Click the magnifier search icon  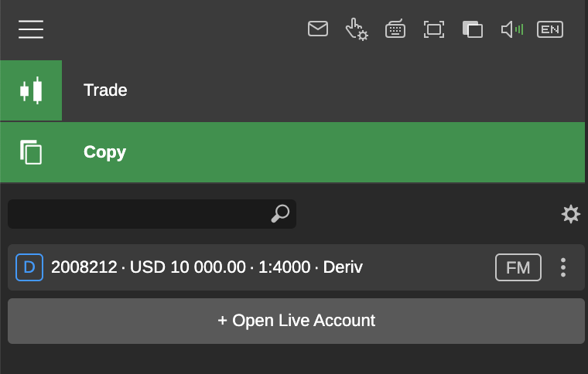[x=280, y=214]
